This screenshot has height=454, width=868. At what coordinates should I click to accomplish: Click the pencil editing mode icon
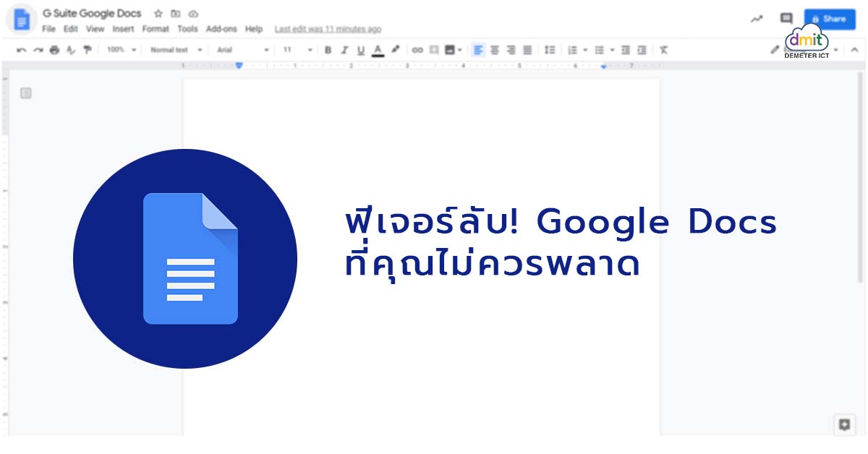(x=775, y=50)
